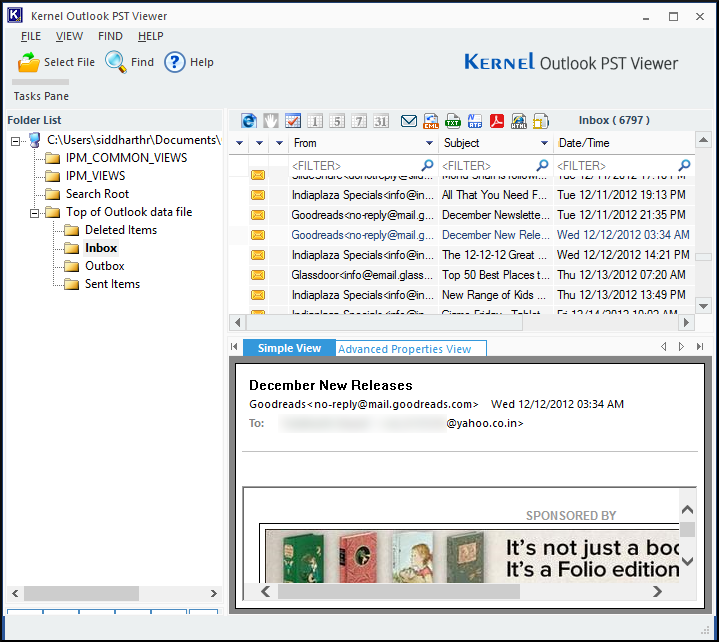Click the Tasks Pane label

41,96
